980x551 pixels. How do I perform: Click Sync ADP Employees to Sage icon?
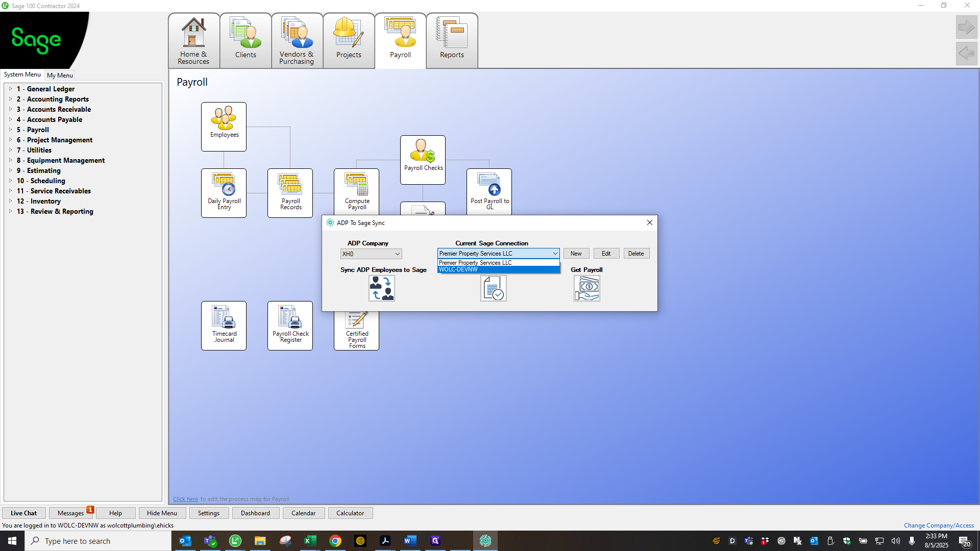382,288
